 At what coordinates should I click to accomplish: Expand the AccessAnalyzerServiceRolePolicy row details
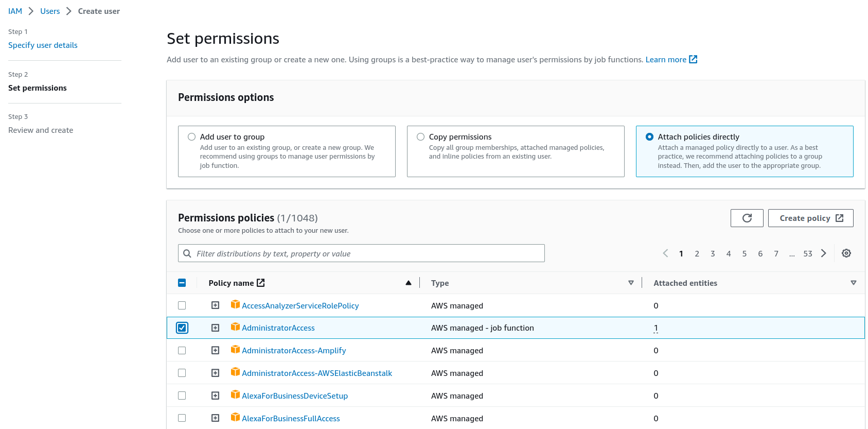(216, 305)
